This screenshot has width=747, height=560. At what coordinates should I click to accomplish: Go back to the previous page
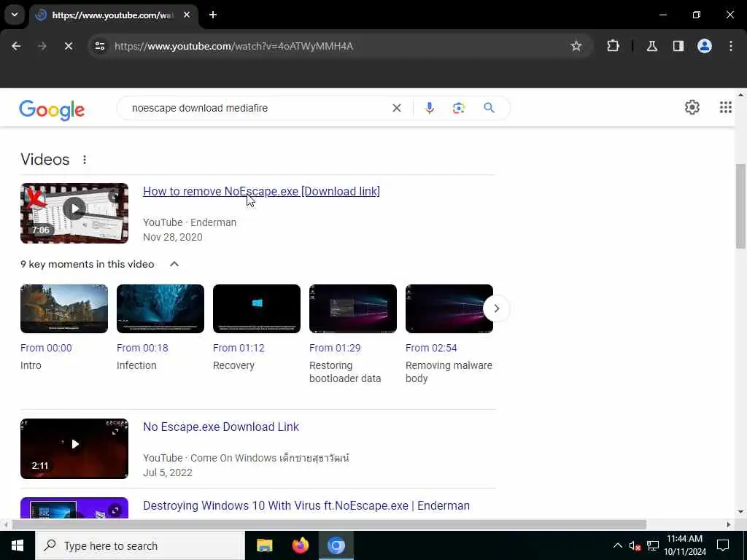[16, 46]
